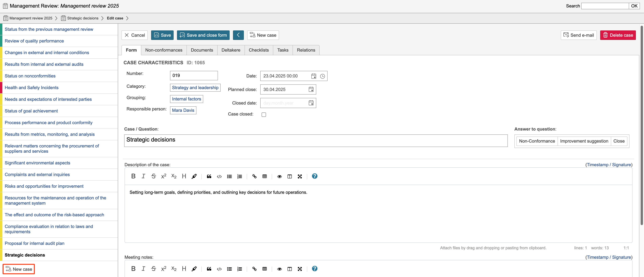Open Responsible person selector Mara Davis
Screen dimensions: 644x277
pyautogui.click(x=183, y=110)
